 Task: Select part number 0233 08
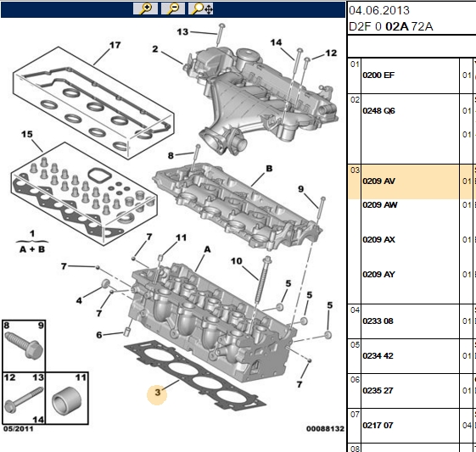click(x=378, y=321)
